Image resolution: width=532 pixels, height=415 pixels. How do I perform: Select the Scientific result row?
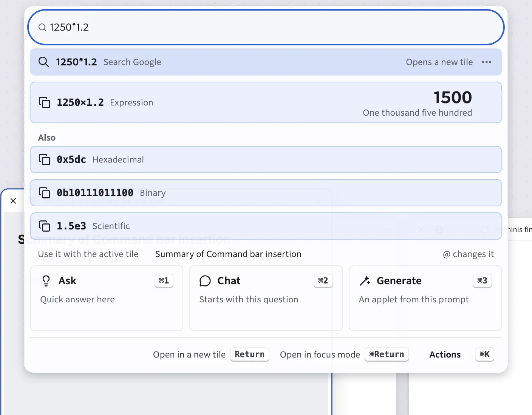266,226
